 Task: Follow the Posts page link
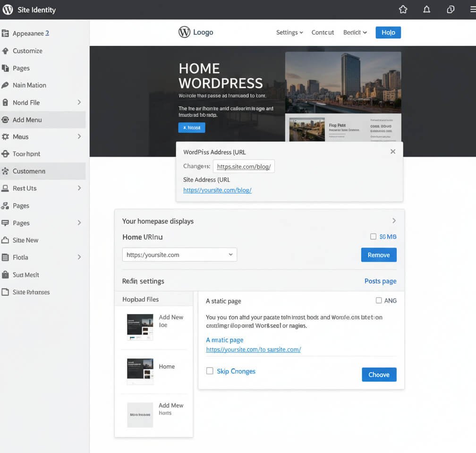pos(380,281)
